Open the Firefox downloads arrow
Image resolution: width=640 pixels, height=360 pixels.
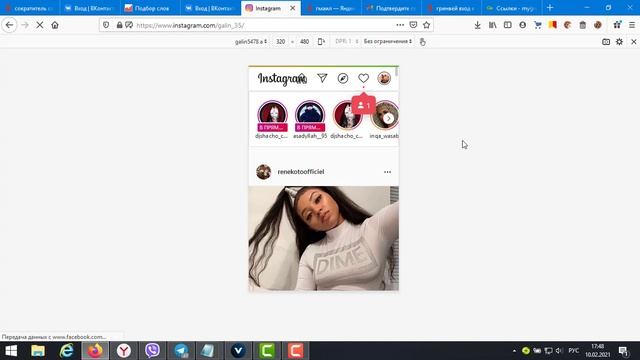(x=477, y=25)
